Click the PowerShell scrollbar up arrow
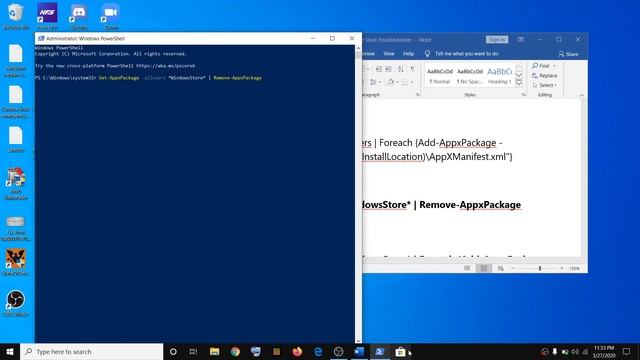This screenshot has width=640, height=360. coord(358,48)
